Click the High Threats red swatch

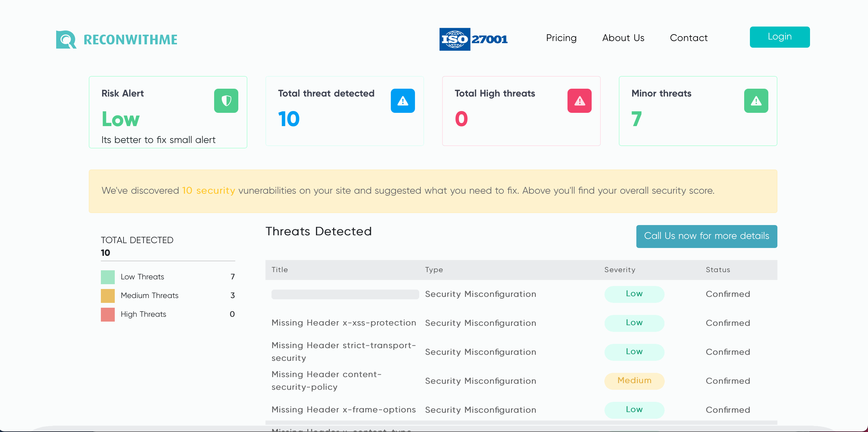108,314
